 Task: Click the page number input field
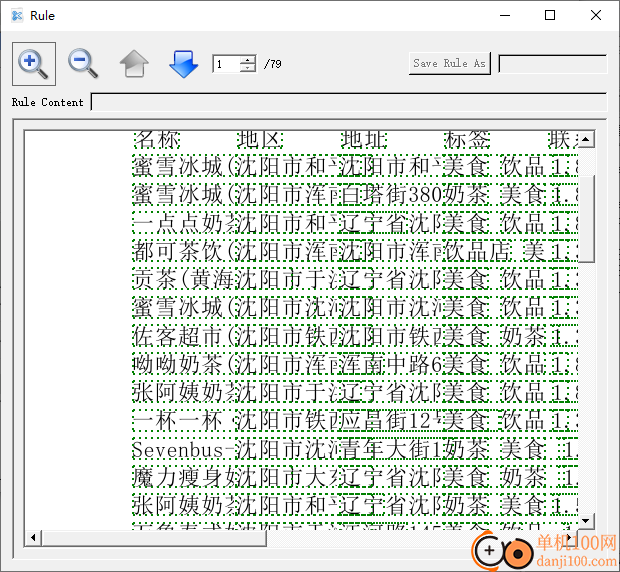[227, 64]
